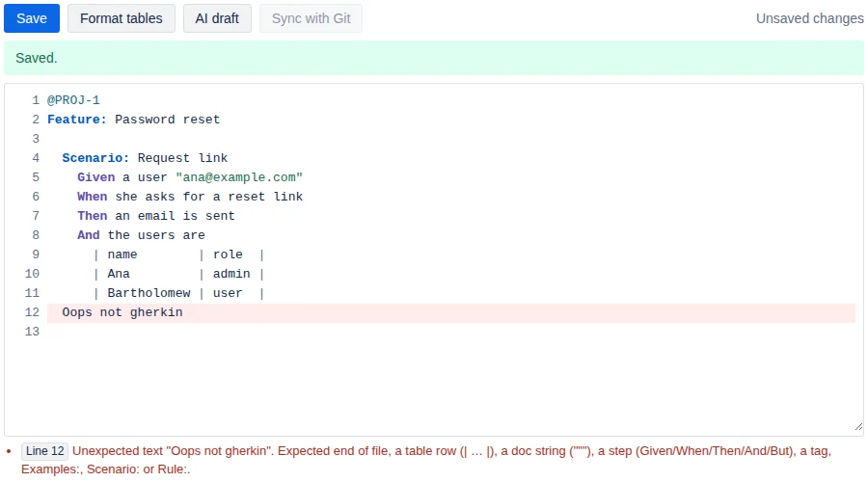Click the "Unsaved changes" status text

(810, 18)
